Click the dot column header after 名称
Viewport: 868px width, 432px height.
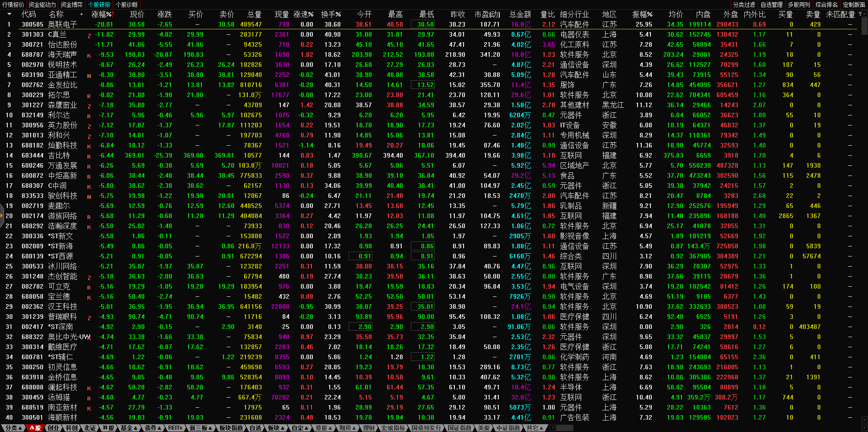coord(82,14)
